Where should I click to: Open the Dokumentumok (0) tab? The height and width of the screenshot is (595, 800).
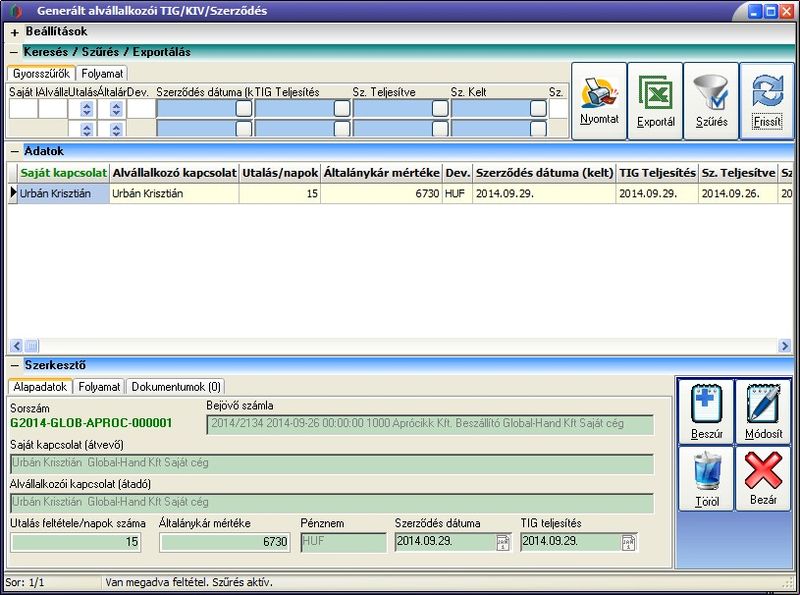click(175, 386)
